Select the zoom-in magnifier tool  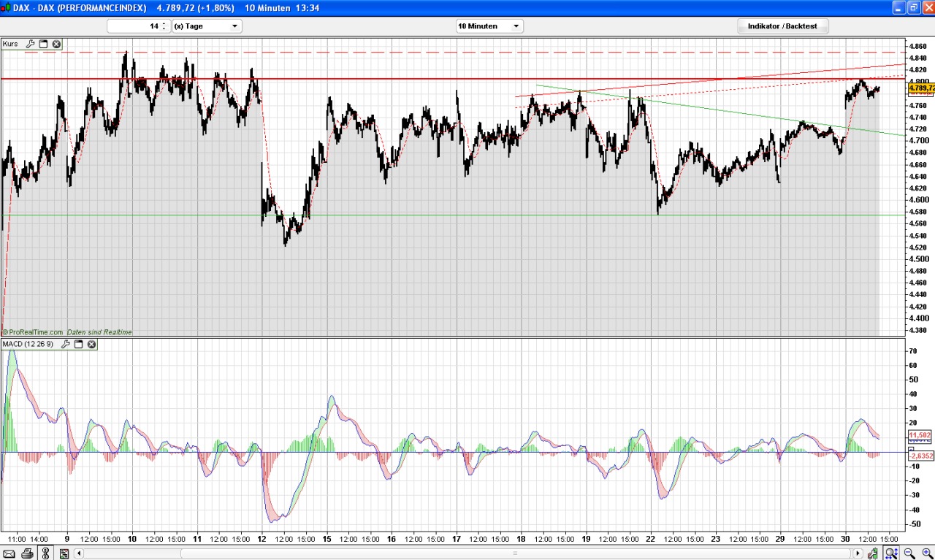tap(928, 553)
